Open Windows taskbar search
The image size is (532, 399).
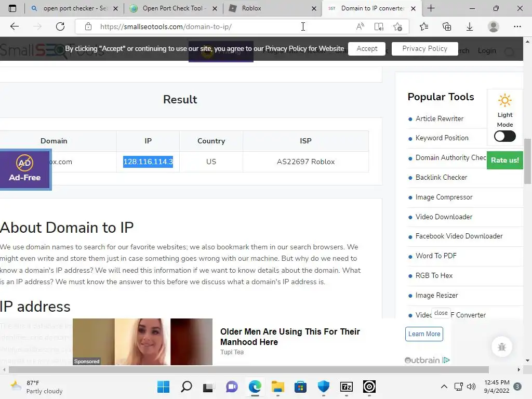point(187,387)
